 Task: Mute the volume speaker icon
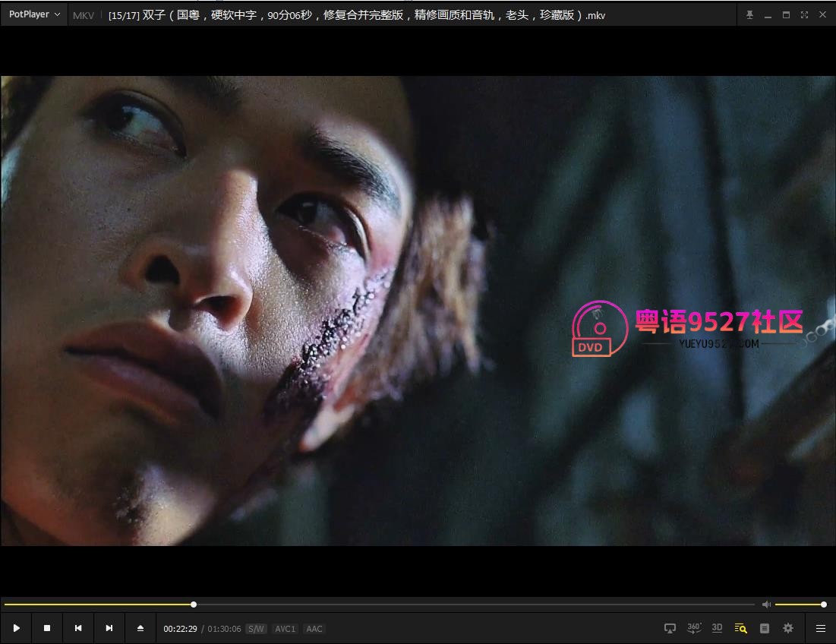coord(766,605)
